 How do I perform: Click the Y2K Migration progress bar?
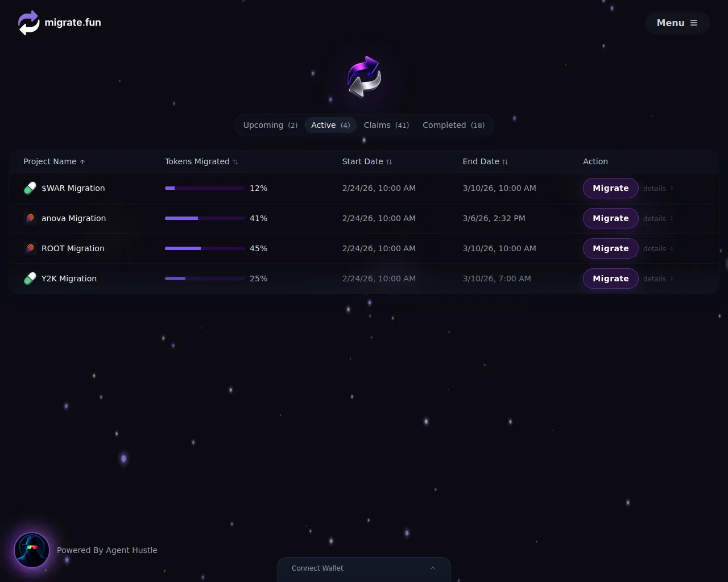tap(205, 278)
